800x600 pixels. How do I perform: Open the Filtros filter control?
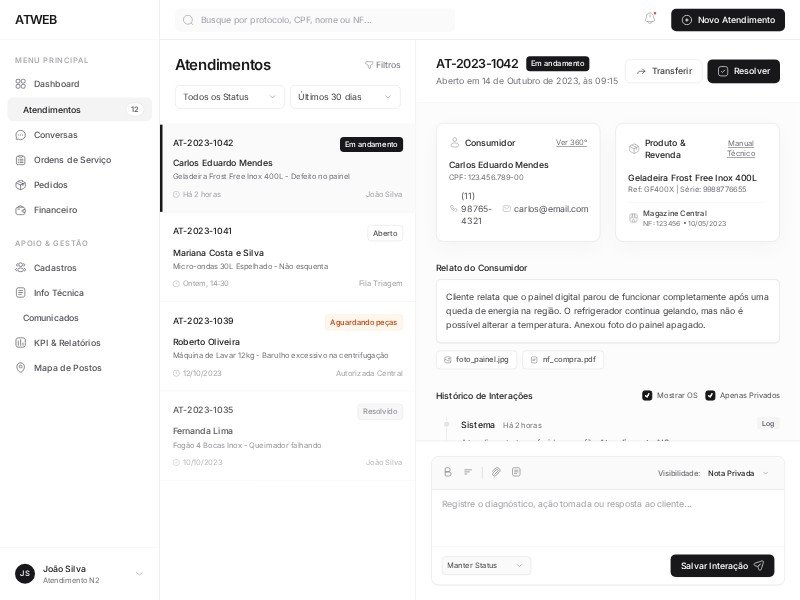pos(383,65)
